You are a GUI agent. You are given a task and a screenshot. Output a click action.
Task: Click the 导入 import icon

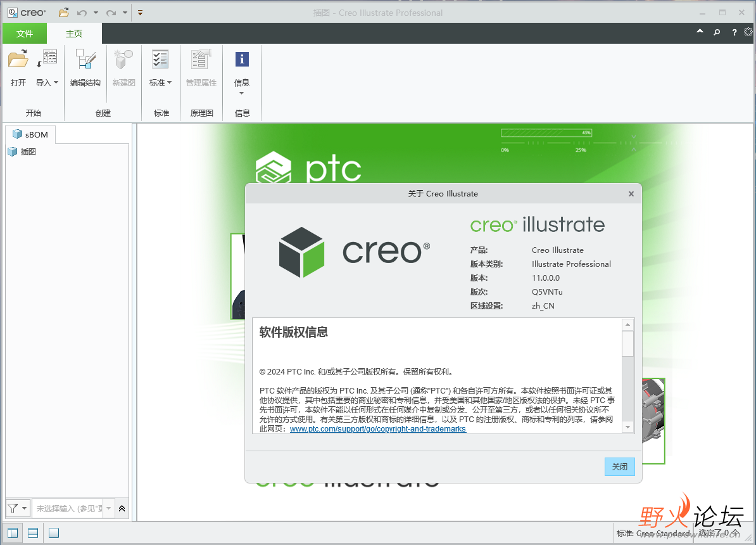point(47,59)
